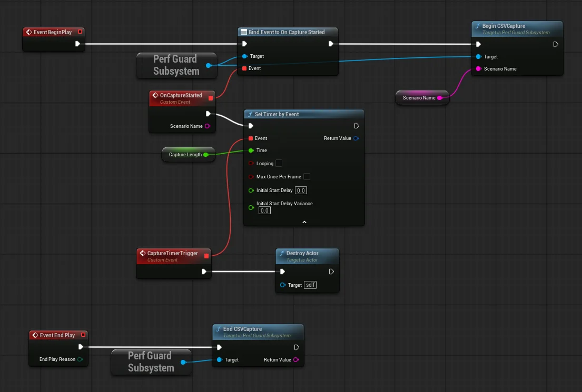582x392 pixels.
Task: Click the exec output pin on Event BeginPlay
Action: coord(78,44)
